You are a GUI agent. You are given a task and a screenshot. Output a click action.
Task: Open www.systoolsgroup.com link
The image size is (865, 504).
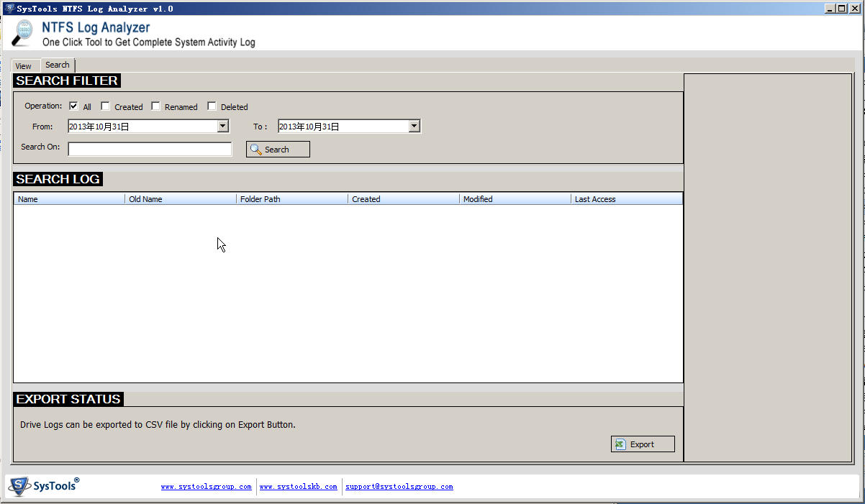[207, 487]
